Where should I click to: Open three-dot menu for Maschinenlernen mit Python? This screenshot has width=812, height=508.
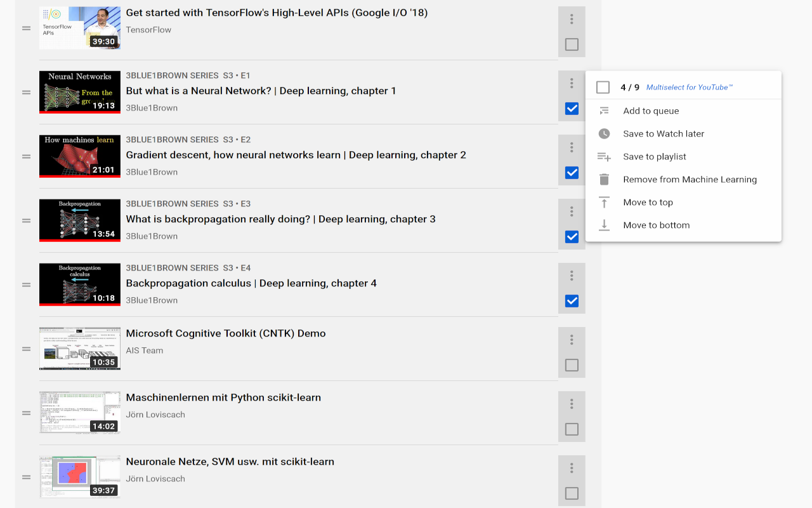572,404
